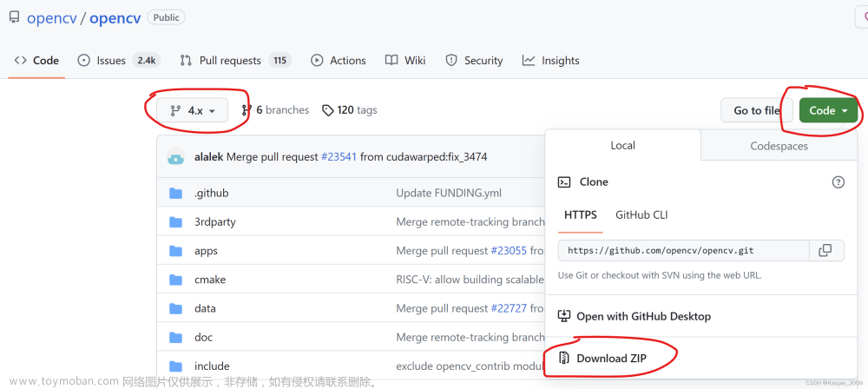Open the 3rdparty Merge remote-tracking branch commit

click(x=470, y=222)
